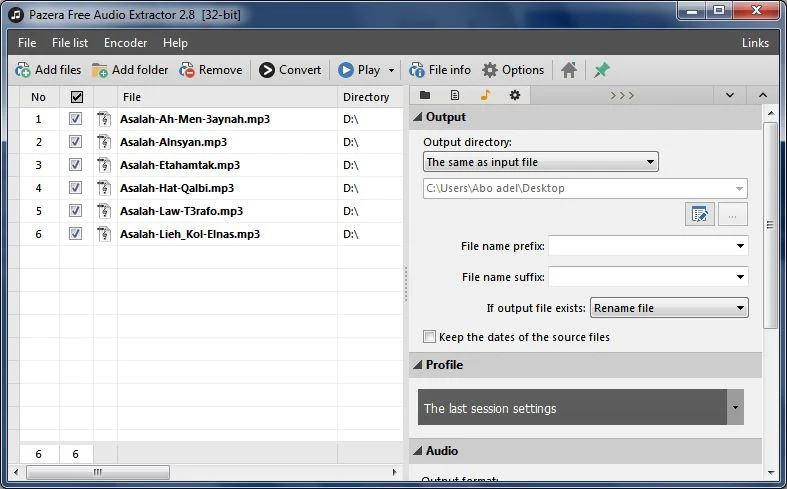Select Asalah-Law-T3rafo.mp3 file name
This screenshot has height=489, width=787.
click(x=181, y=211)
